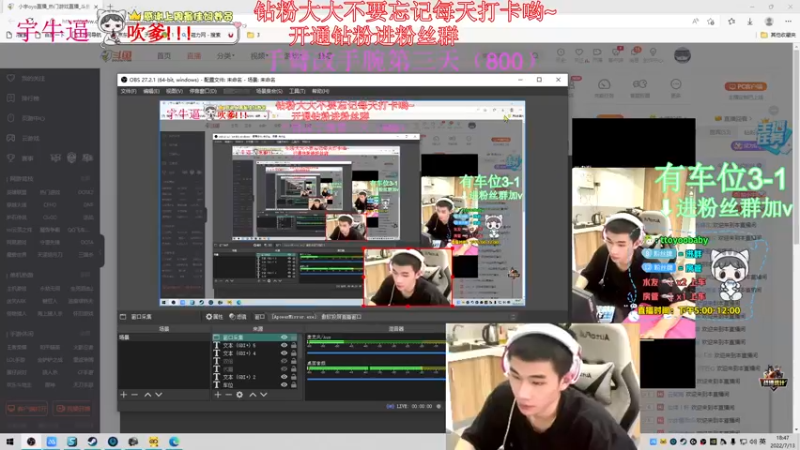Remove the selected scene with minus icon

coord(135,394)
